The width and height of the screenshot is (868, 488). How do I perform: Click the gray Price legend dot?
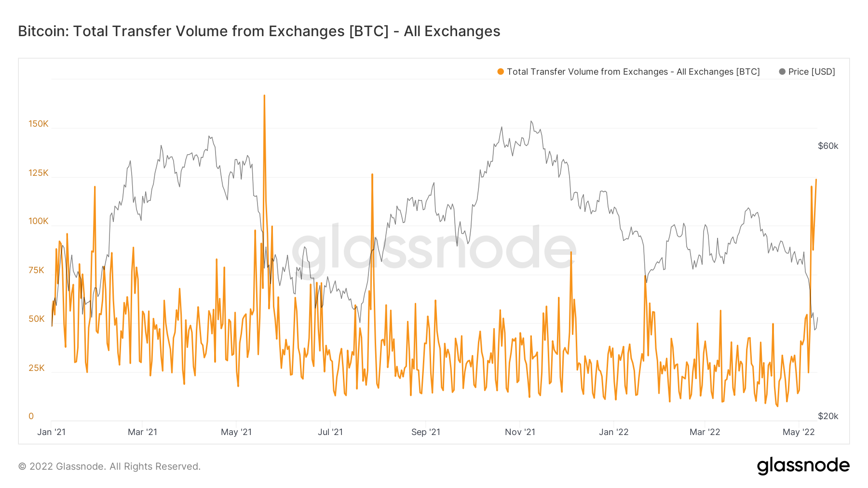[x=782, y=72]
